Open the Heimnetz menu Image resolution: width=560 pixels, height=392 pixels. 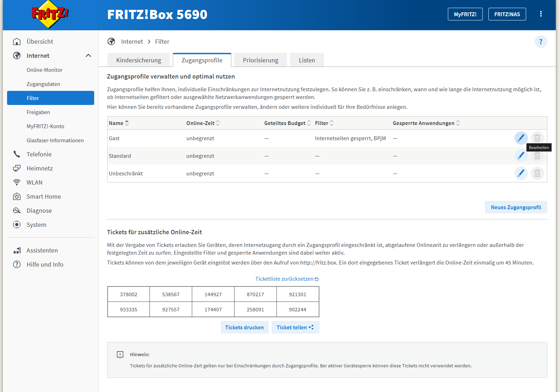click(x=39, y=168)
